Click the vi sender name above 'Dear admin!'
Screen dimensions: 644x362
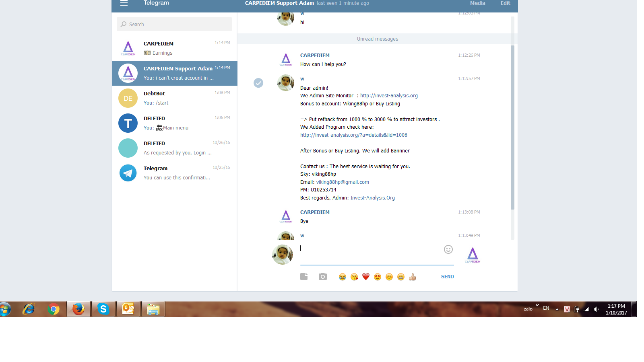point(302,79)
